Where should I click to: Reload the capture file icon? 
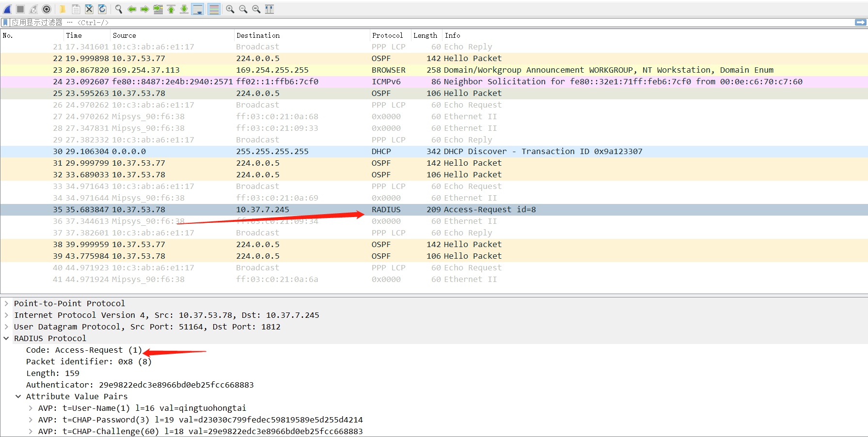tap(102, 9)
